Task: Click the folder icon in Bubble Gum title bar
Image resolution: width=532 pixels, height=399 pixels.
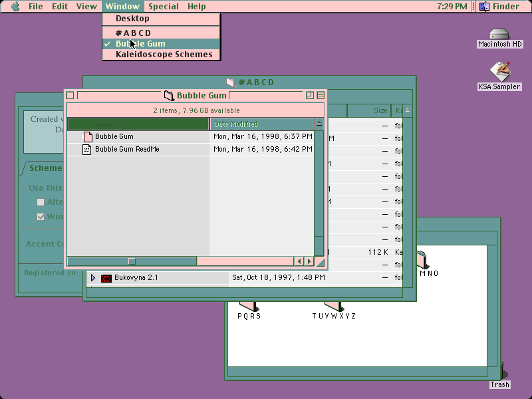Action: click(169, 96)
